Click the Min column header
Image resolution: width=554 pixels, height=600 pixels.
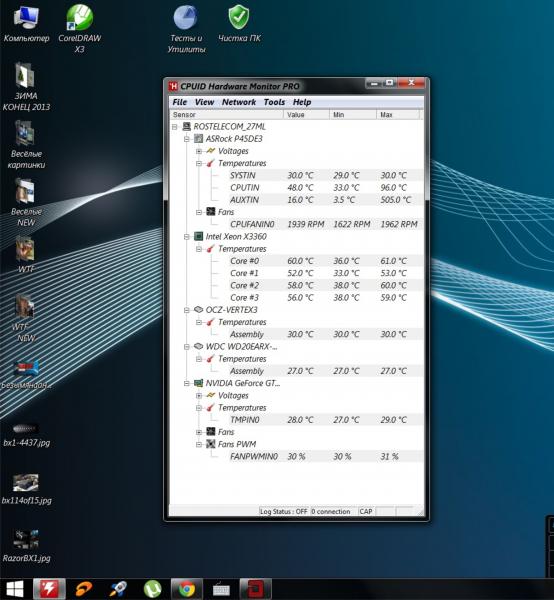coord(353,114)
